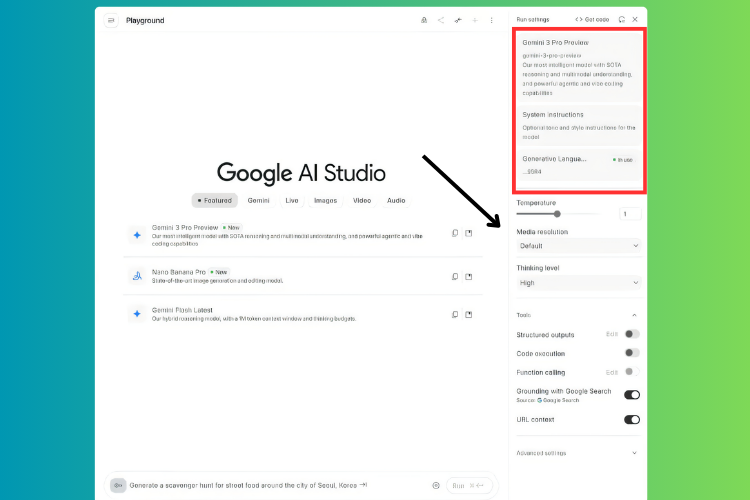This screenshot has height=500, width=750.
Task: Open Nano Banana Pro details icon
Action: click(469, 277)
